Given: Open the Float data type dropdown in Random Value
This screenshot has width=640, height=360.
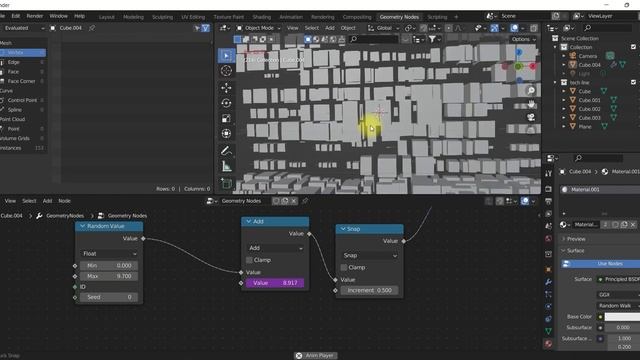Looking at the screenshot, I should click(109, 254).
